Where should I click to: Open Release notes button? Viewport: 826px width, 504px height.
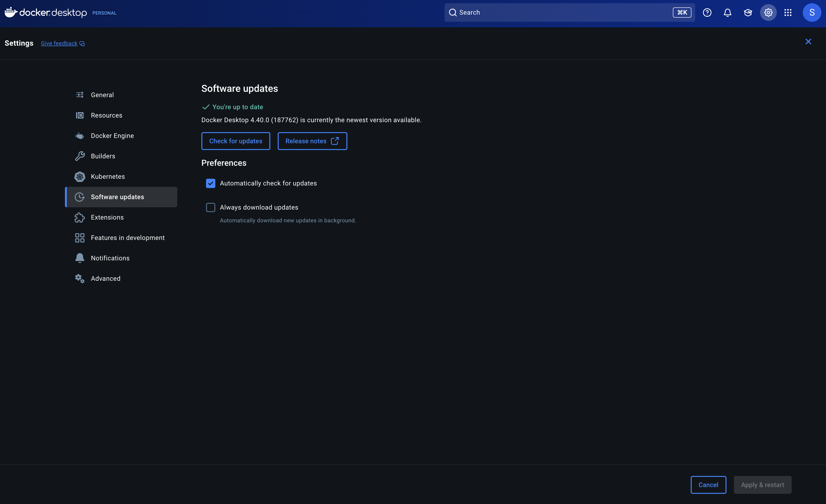[x=312, y=141]
